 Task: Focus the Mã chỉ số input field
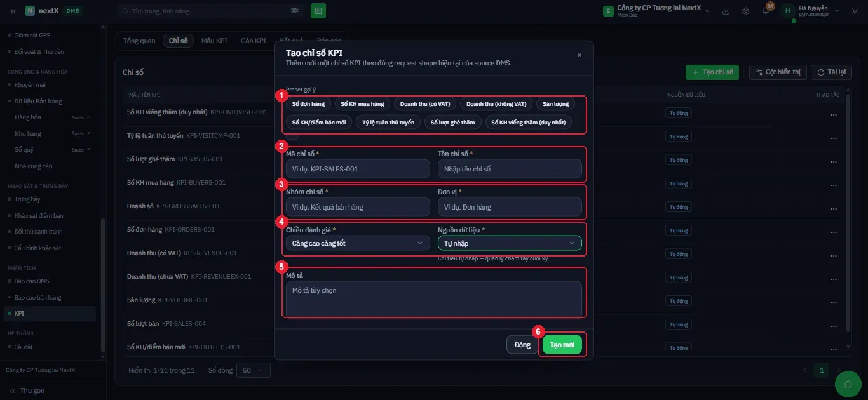pyautogui.click(x=358, y=169)
